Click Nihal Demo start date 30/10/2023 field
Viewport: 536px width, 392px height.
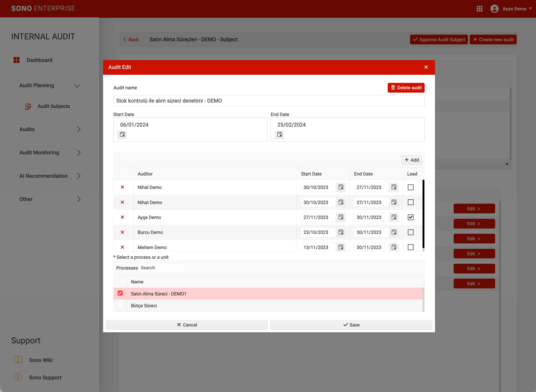[x=318, y=187]
